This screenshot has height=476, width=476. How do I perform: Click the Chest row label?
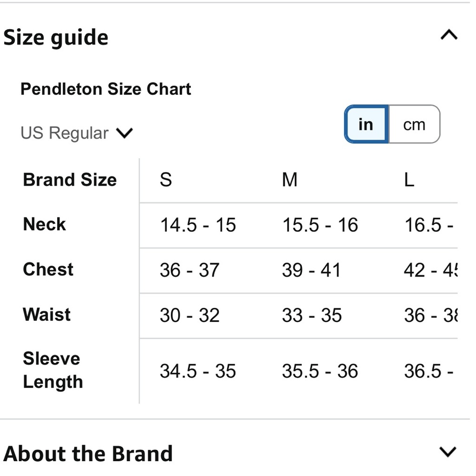tap(48, 269)
